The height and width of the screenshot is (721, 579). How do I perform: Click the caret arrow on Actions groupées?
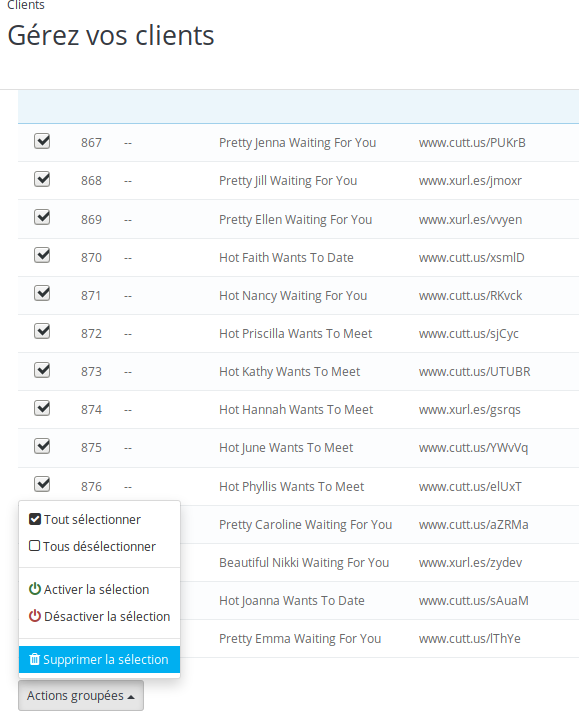pyautogui.click(x=131, y=697)
